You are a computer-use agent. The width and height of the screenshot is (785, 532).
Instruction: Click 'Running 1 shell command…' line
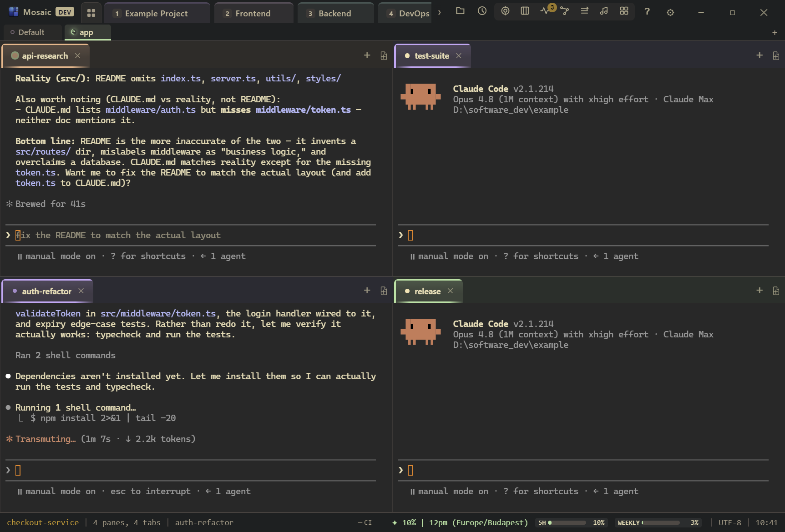click(x=76, y=408)
